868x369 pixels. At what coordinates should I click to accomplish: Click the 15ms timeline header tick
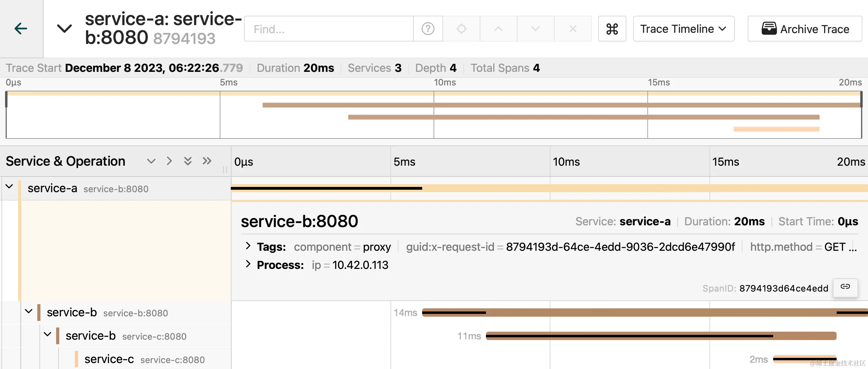click(x=725, y=162)
